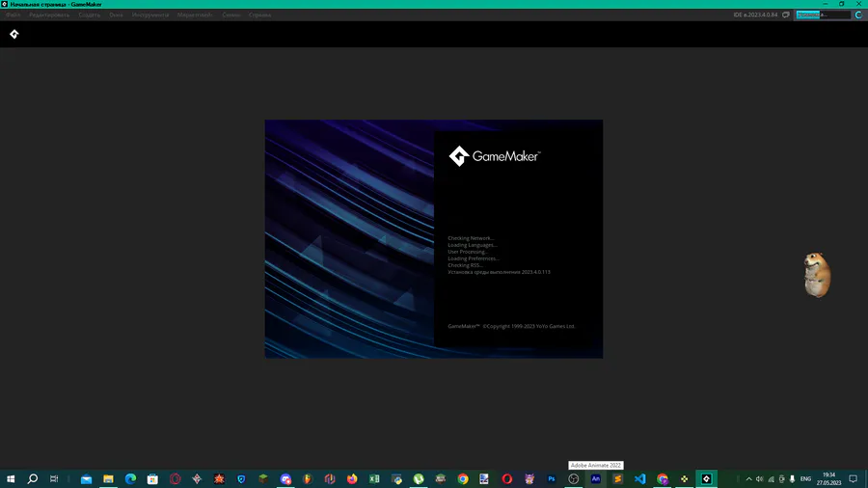Click the microphone tray icon
Viewport: 868px width, 488px height.
(792, 478)
